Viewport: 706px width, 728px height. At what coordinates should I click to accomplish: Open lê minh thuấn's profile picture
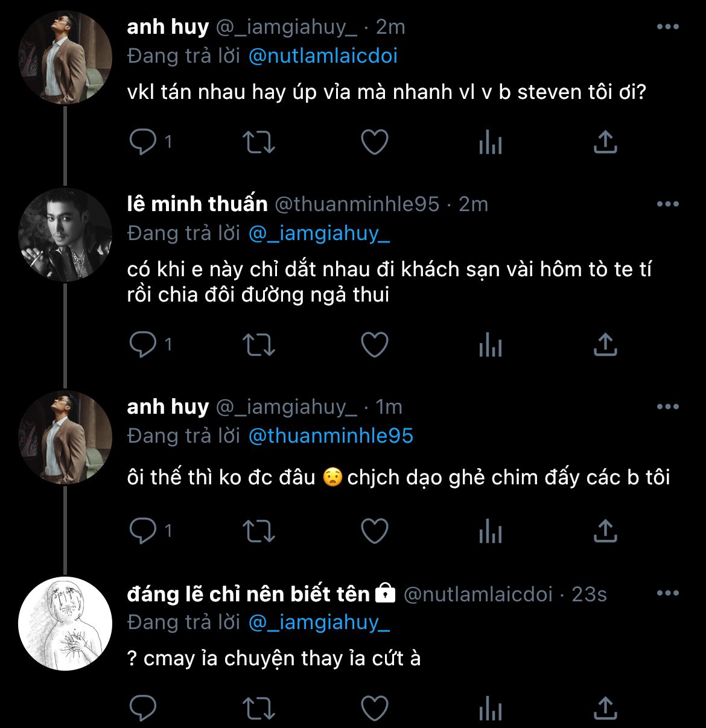pyautogui.click(x=65, y=235)
